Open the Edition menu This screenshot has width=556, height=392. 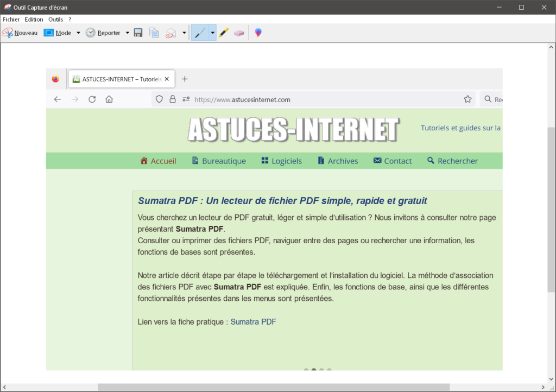click(34, 19)
